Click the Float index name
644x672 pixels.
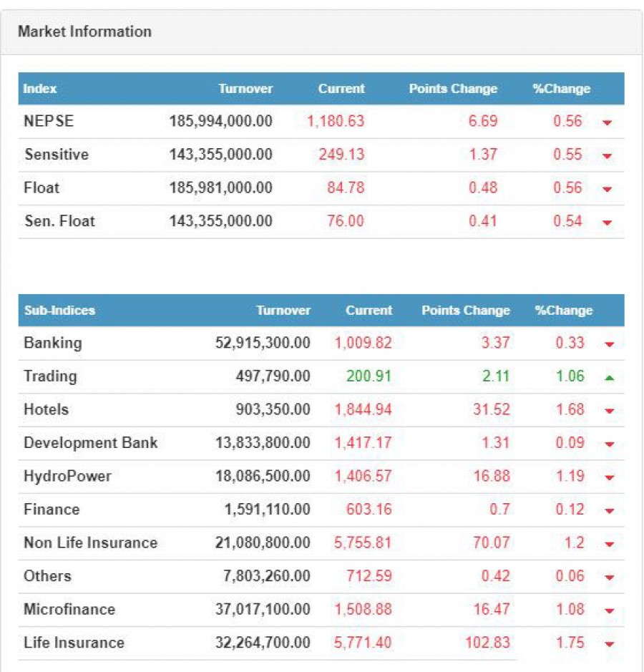(x=42, y=188)
